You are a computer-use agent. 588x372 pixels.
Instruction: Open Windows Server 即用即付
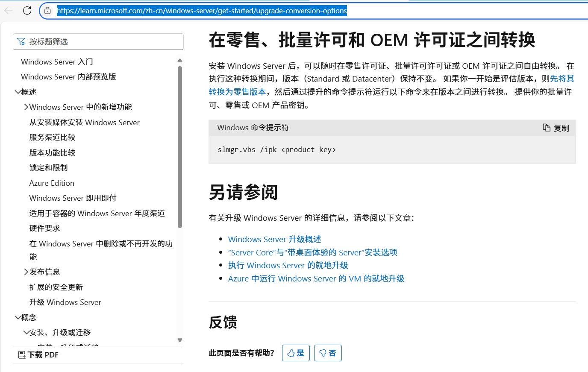pos(73,198)
